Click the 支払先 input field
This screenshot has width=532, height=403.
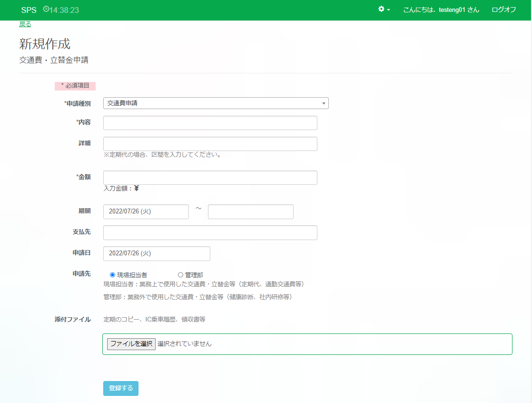[210, 233]
